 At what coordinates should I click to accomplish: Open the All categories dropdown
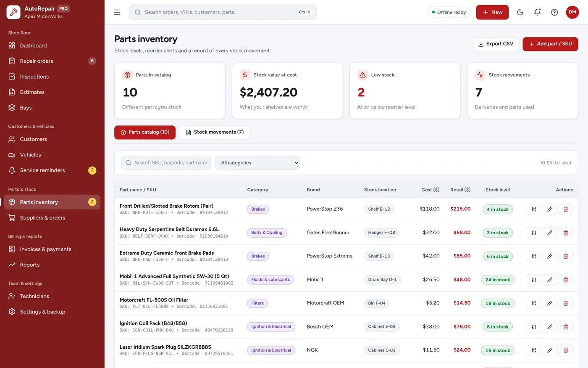[x=257, y=163]
